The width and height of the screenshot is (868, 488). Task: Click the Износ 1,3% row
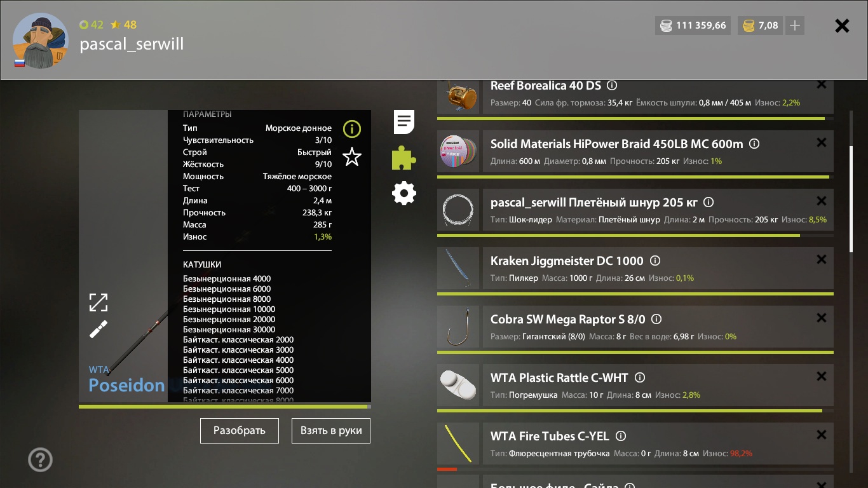click(x=257, y=237)
